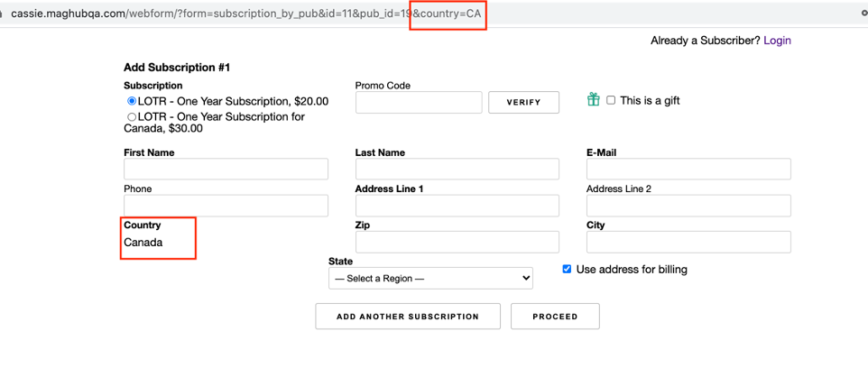Click the Phone number field
The height and width of the screenshot is (386, 868).
click(x=226, y=206)
